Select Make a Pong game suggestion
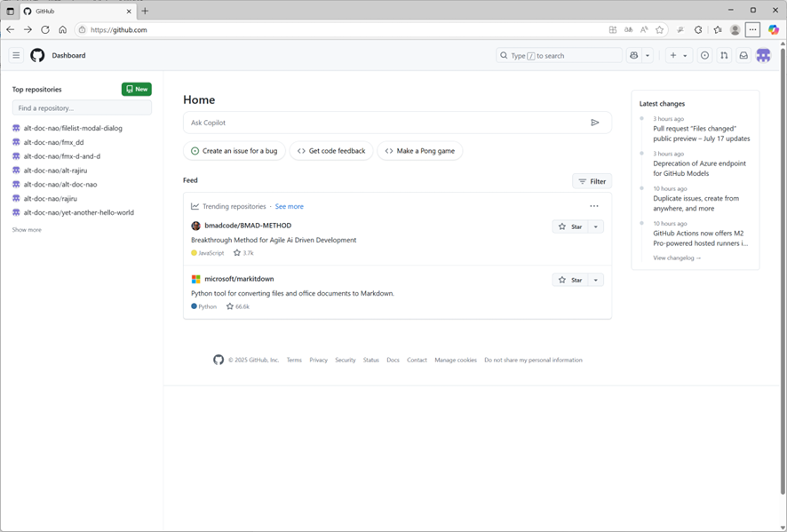The image size is (787, 532). coord(419,151)
